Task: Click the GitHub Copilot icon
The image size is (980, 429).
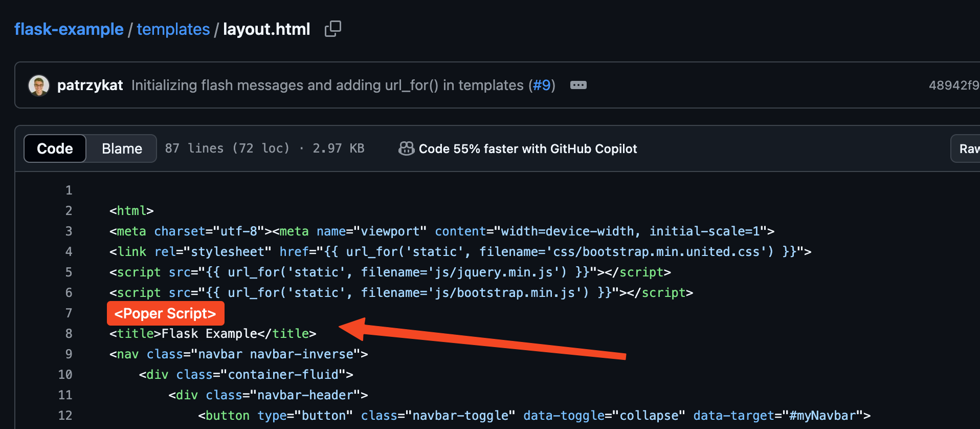Action: click(407, 148)
